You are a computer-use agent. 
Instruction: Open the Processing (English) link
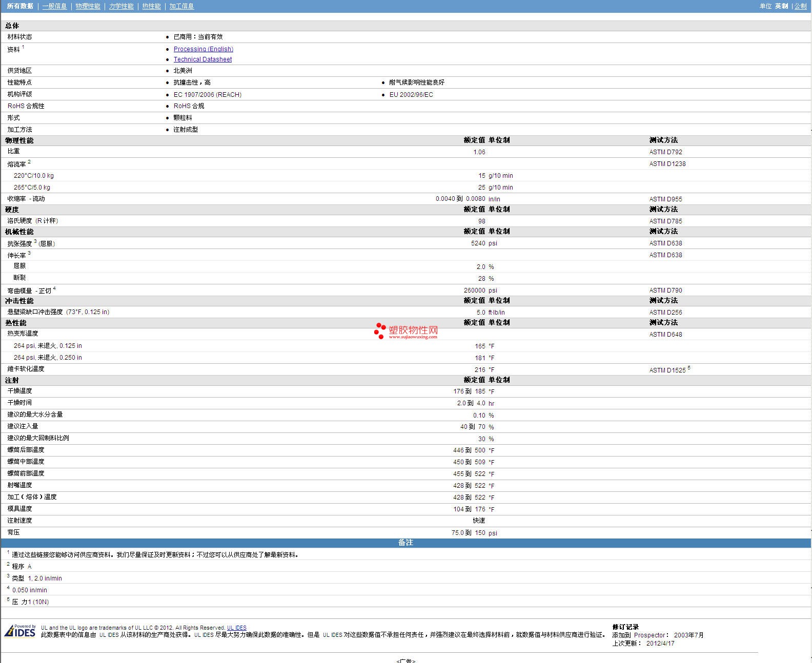(x=203, y=49)
